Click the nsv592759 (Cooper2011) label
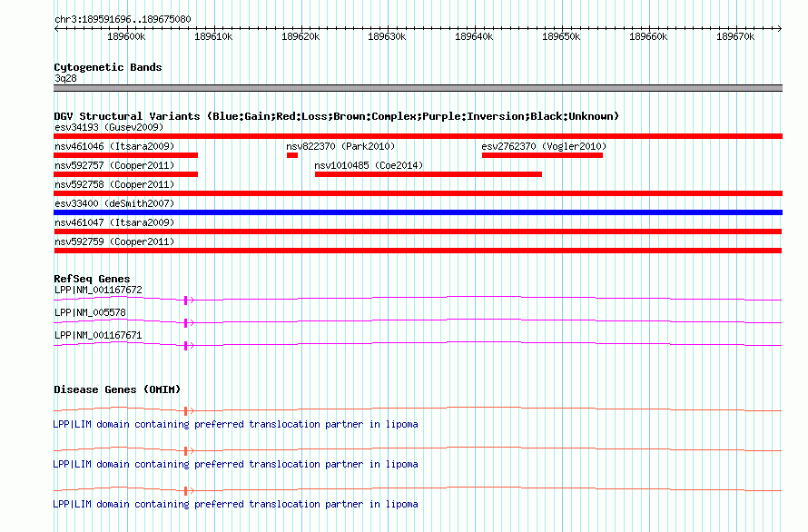This screenshot has width=808, height=532. click(114, 241)
